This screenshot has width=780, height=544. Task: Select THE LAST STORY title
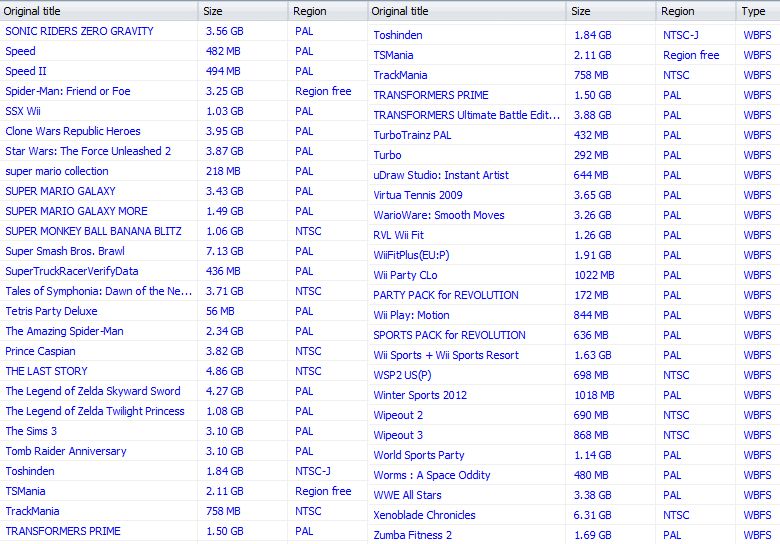coord(46,371)
